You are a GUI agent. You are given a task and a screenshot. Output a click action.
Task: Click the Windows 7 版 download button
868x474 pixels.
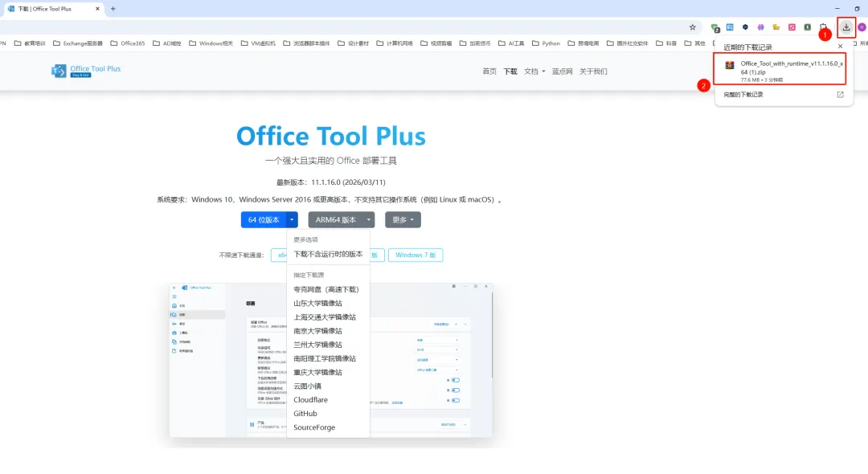(x=416, y=255)
